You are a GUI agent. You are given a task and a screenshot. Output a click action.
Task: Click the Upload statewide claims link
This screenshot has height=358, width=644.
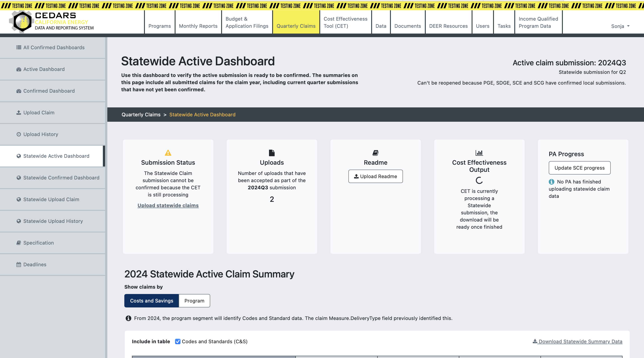(168, 205)
